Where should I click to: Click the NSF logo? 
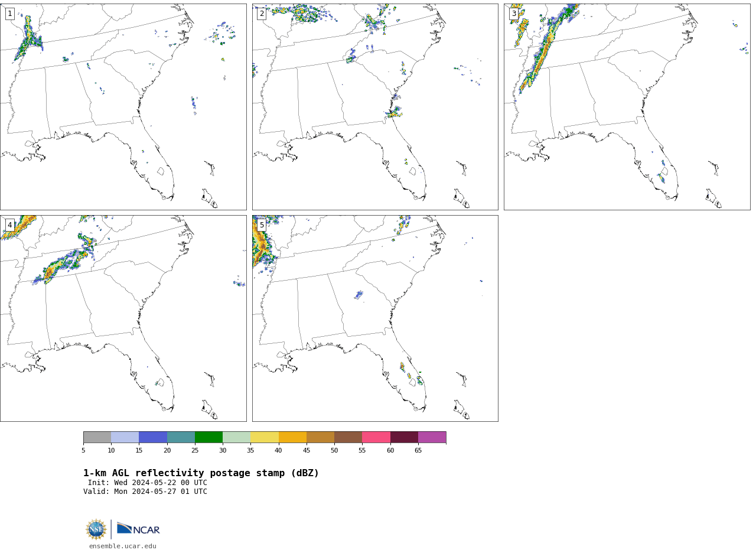pos(96,529)
